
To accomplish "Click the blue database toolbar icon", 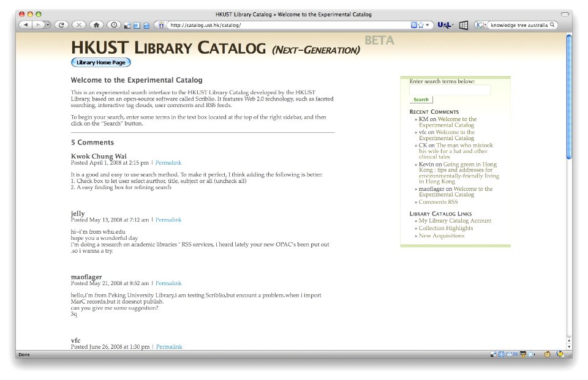I will pyautogui.click(x=146, y=26).
